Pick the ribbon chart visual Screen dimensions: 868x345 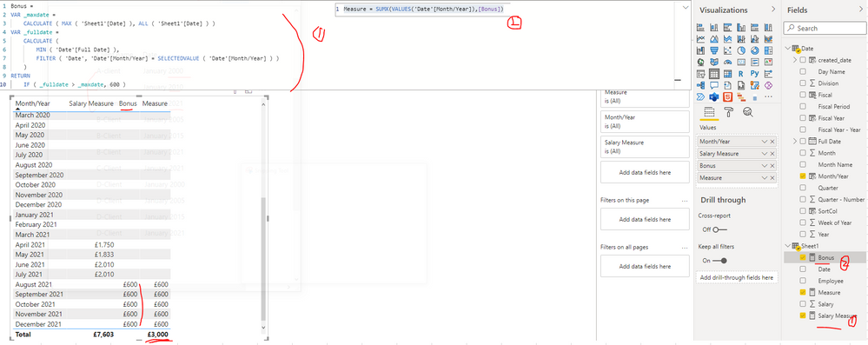click(768, 39)
